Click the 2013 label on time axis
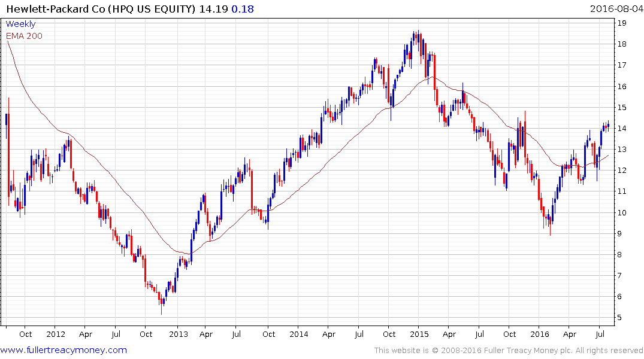This screenshot has height=359, width=644. coord(179,334)
